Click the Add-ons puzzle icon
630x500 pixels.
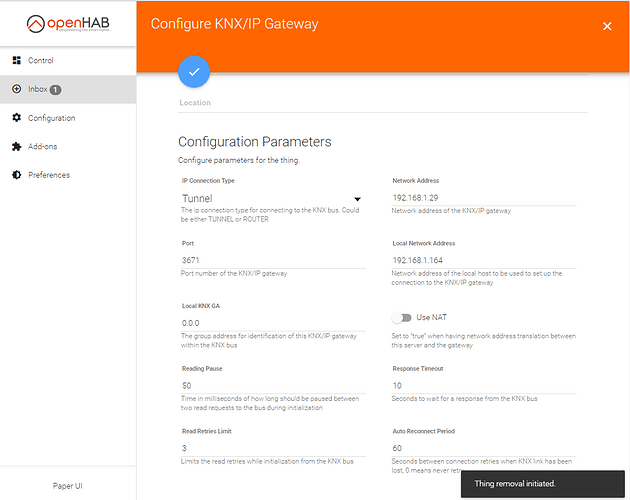tap(16, 146)
